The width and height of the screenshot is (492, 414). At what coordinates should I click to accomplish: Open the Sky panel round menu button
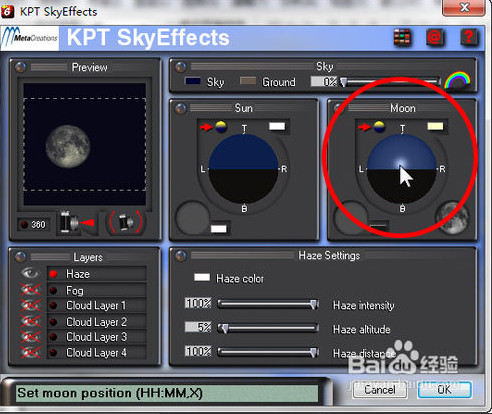pyautogui.click(x=180, y=67)
